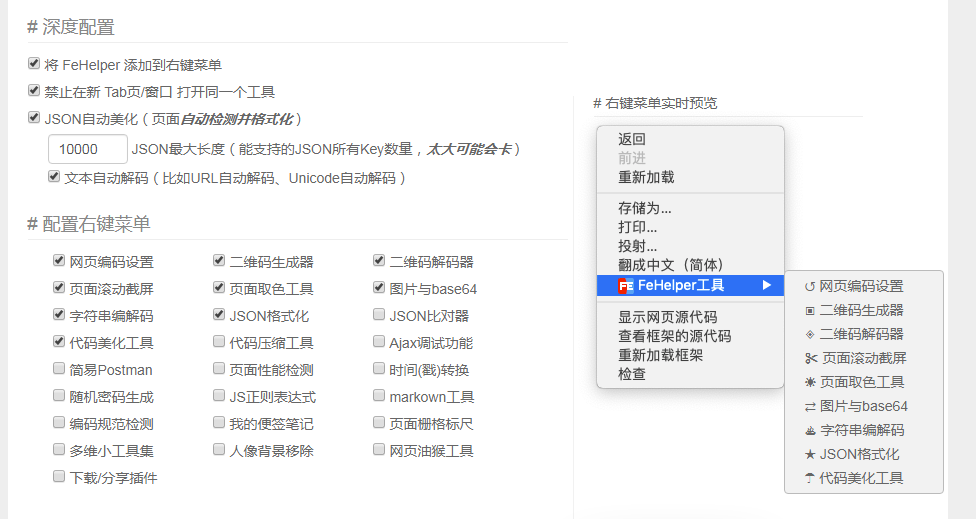
Task: Click the diamond icon beside 二维码解码器 in submenu
Action: [810, 335]
